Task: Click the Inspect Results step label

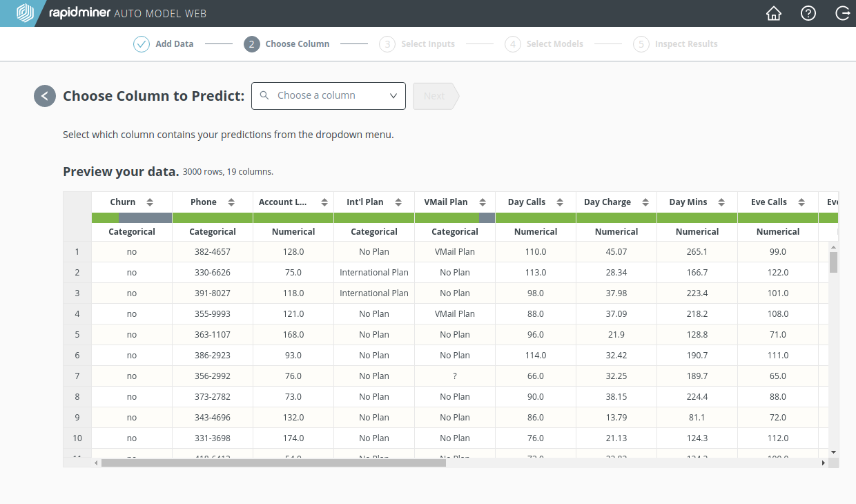Action: click(685, 44)
